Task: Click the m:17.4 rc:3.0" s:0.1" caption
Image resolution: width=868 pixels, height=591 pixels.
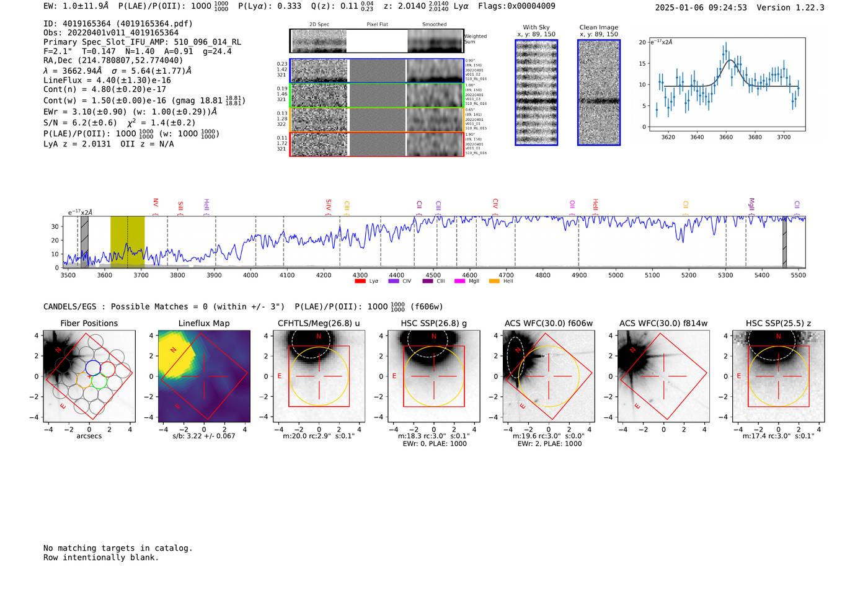Action: (x=778, y=436)
